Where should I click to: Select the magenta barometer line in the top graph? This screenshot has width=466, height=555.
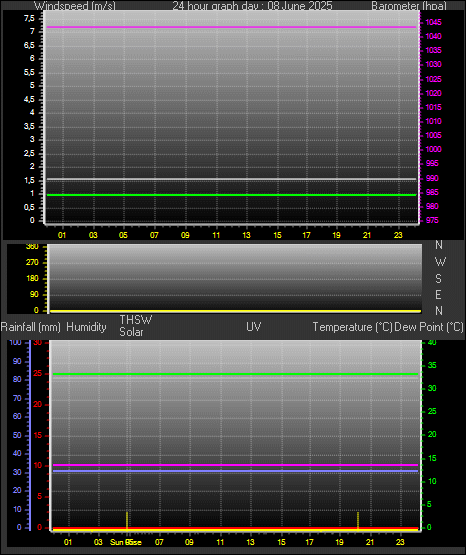pos(231,27)
